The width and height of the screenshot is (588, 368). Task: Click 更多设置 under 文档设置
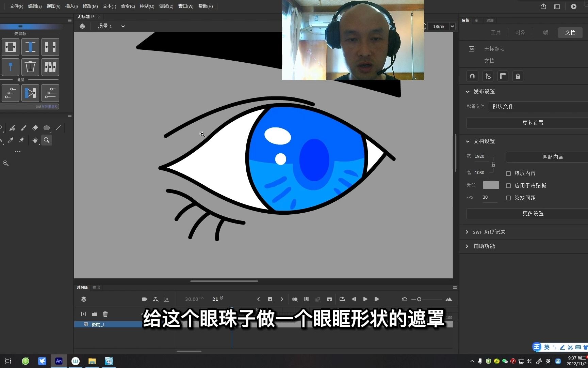(527, 214)
